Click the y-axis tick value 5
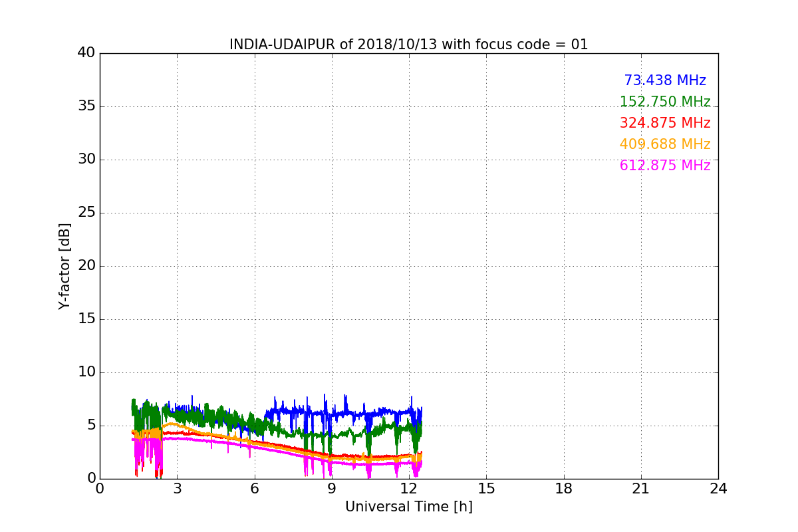798x532 pixels. tap(90, 426)
